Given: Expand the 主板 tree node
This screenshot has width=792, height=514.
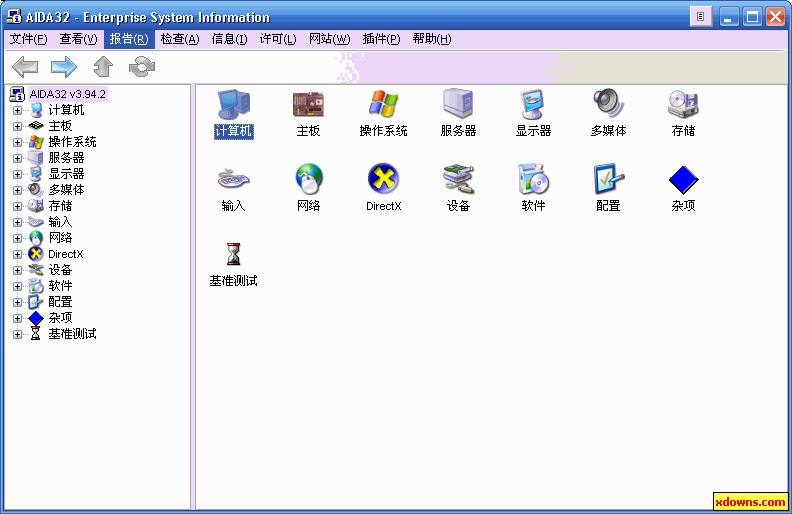Looking at the screenshot, I should [17, 126].
